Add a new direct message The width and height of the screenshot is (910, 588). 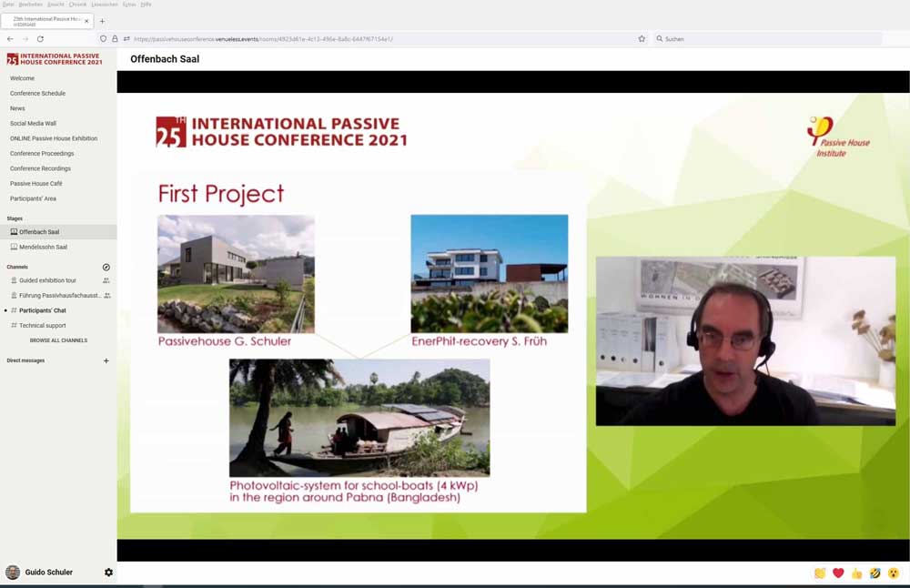tap(106, 361)
